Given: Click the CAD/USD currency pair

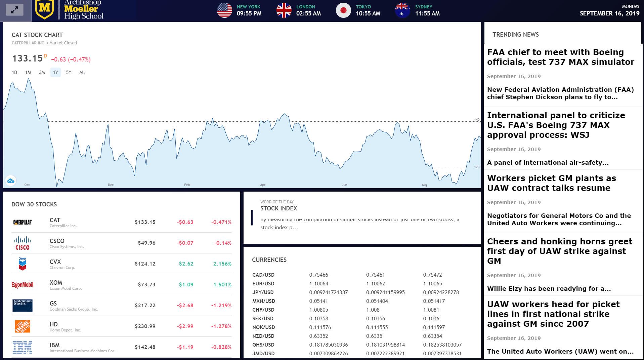Looking at the screenshot, I should [x=263, y=275].
